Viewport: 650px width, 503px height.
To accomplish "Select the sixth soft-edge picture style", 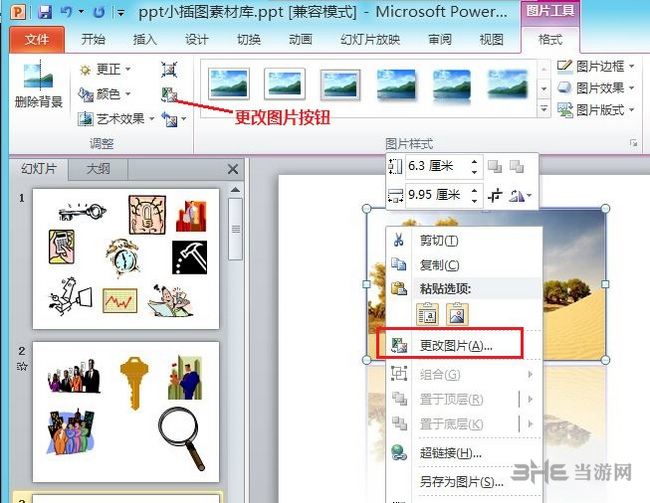I will 507,84.
